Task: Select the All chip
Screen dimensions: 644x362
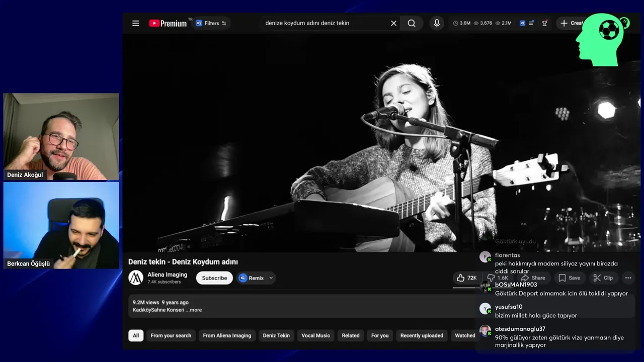Action: (x=136, y=335)
